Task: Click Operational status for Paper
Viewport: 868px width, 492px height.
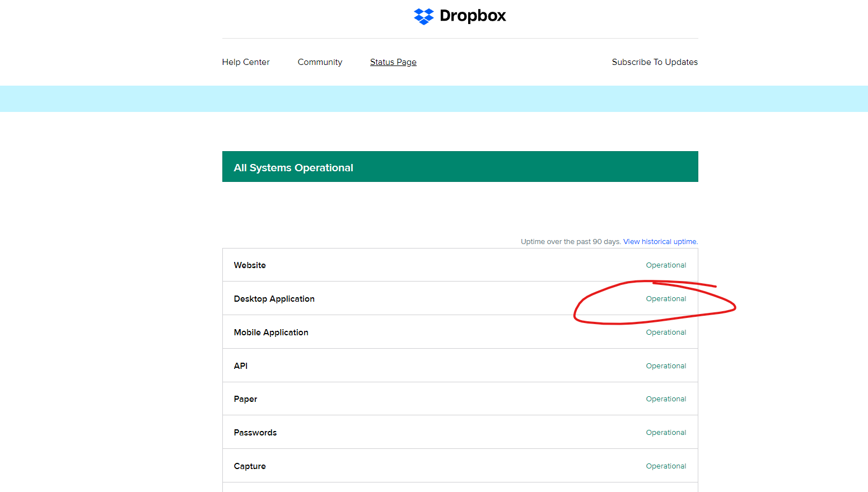Action: click(666, 399)
